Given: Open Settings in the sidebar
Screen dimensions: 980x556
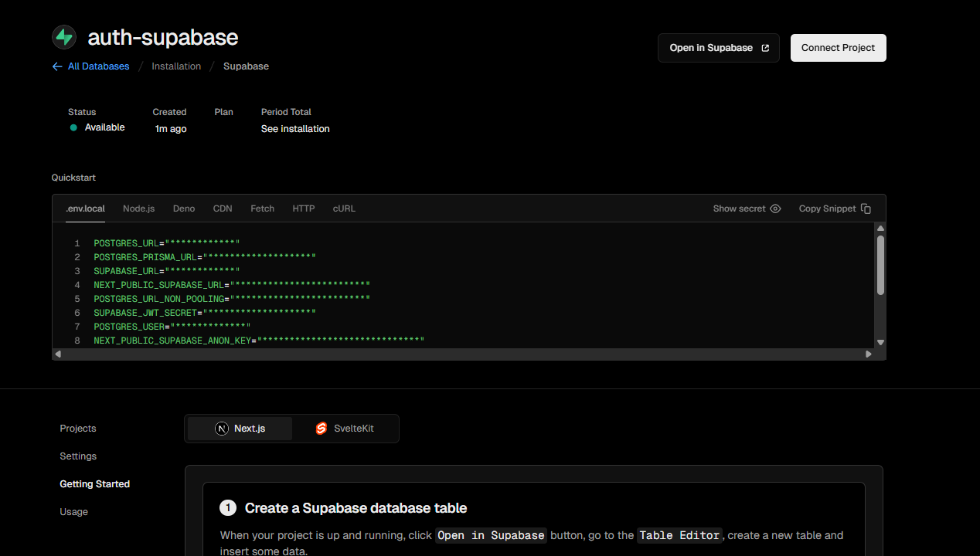Looking at the screenshot, I should click(x=78, y=456).
